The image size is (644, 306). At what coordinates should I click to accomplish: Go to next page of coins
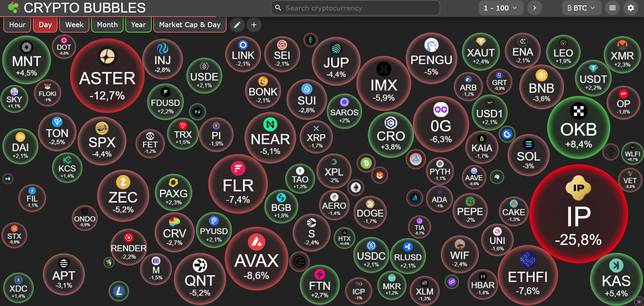point(535,8)
